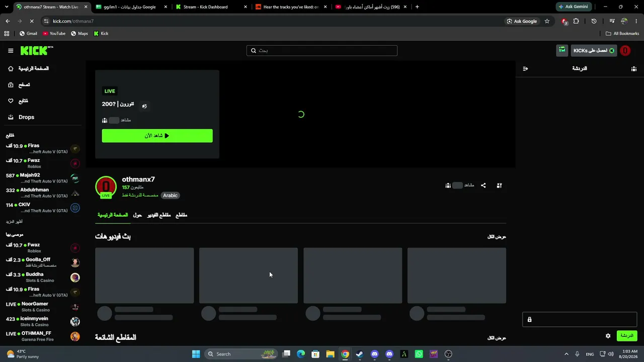Open the Chrome extensions puzzle icon
This screenshot has height=362, width=644.
576,21
